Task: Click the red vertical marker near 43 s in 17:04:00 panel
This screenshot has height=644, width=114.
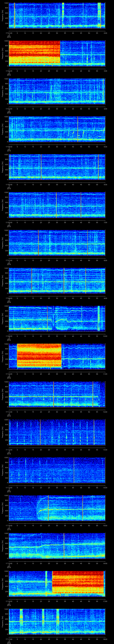Action: tap(78, 129)
